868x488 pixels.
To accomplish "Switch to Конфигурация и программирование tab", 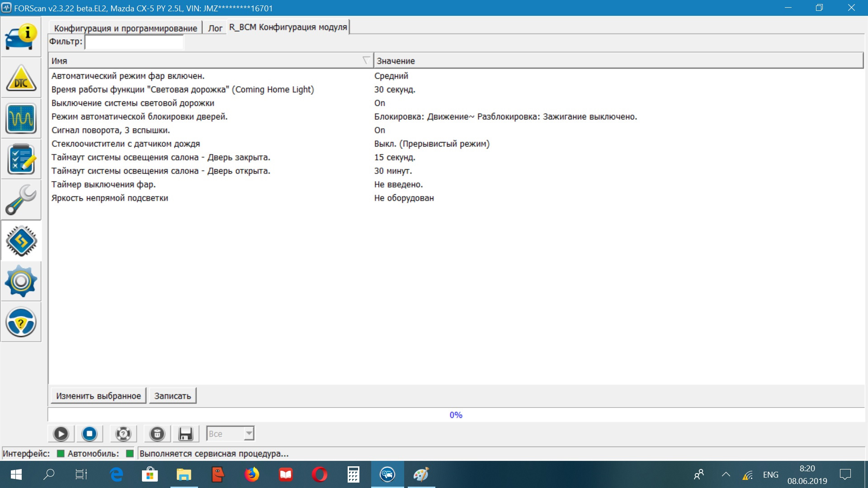I will (125, 28).
